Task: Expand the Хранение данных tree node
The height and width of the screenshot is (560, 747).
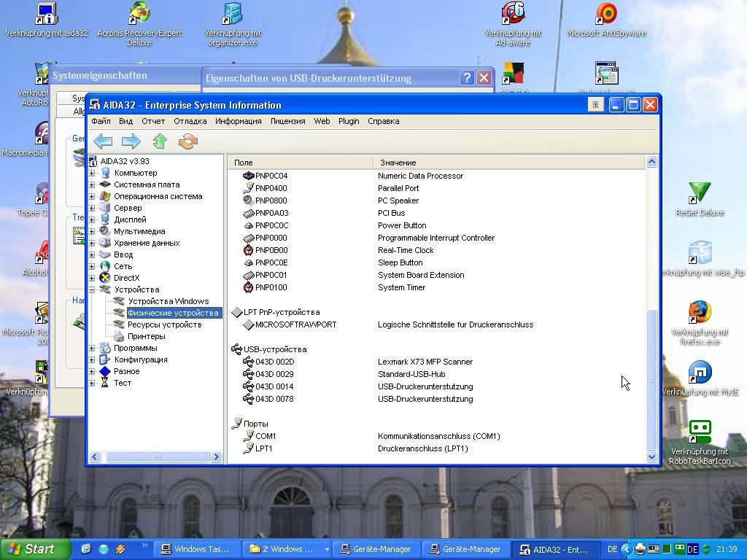Action: click(92, 243)
